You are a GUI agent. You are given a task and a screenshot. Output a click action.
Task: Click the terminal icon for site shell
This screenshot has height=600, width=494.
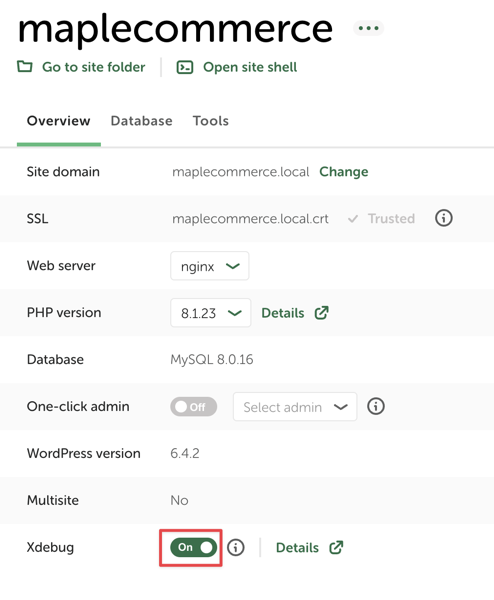(185, 67)
